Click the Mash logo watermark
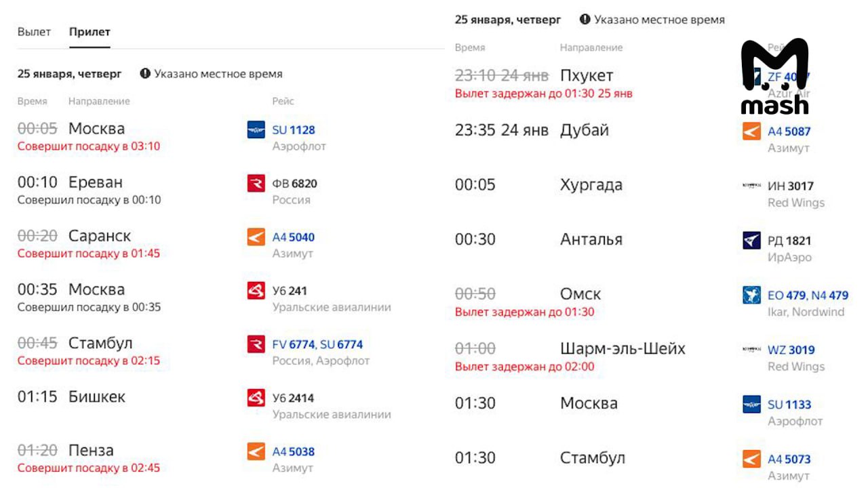This screenshot has width=868, height=488. coord(774,76)
